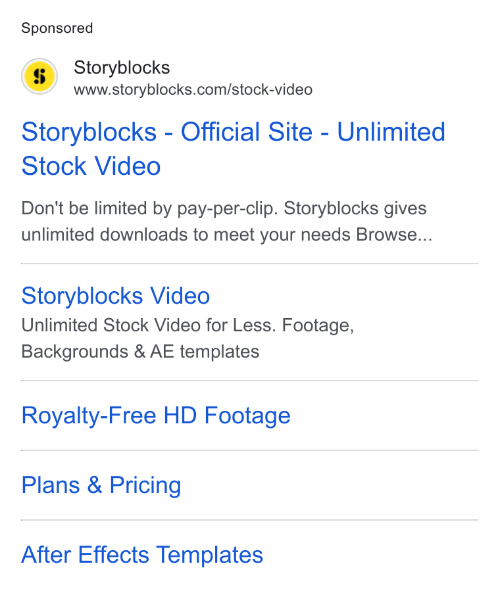The image size is (500, 589).
Task: Click the www.storyblocks.com/stock-video URL
Action: tap(193, 90)
